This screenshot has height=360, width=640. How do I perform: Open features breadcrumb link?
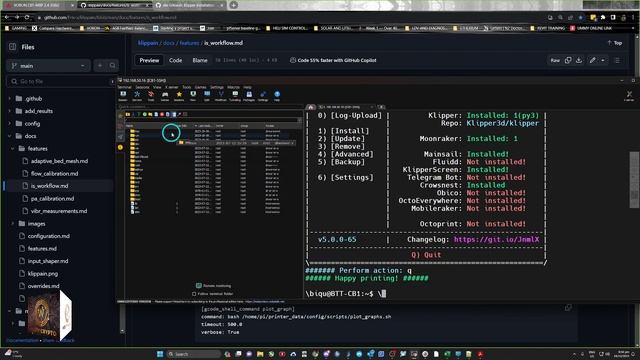(189, 43)
